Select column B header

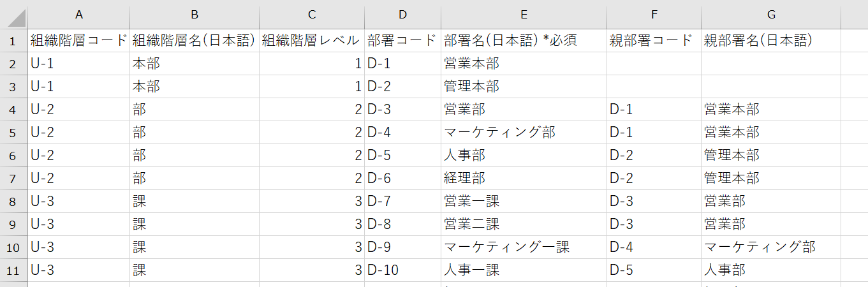pos(194,15)
